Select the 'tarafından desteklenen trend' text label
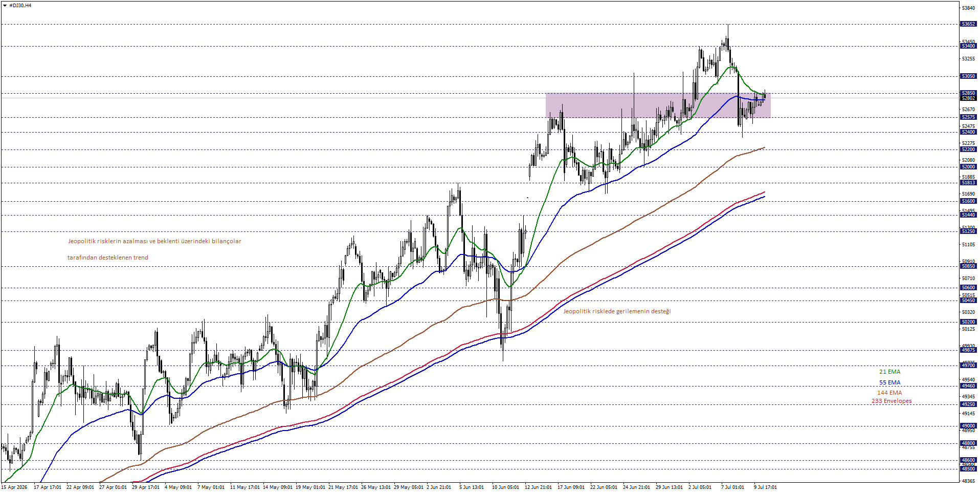980x493 pixels. pos(108,258)
